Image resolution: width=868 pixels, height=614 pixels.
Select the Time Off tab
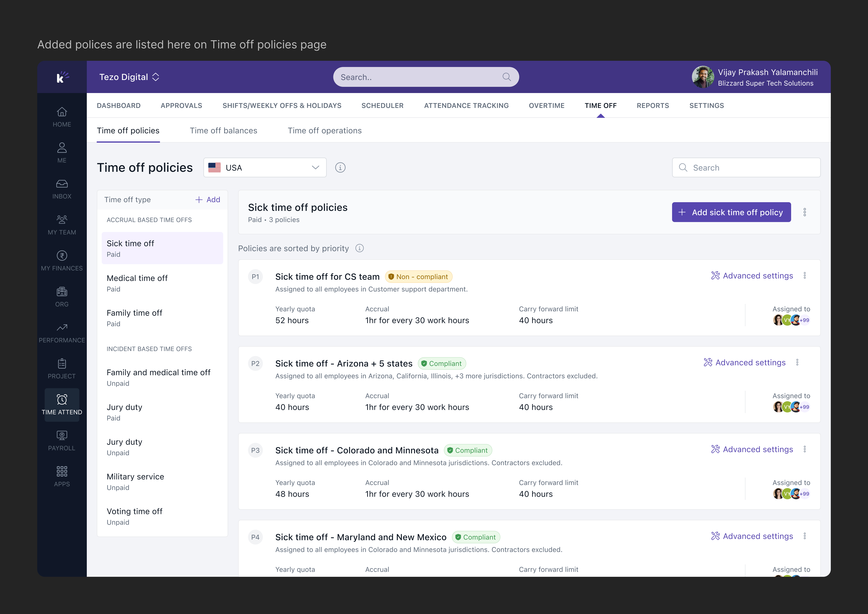[601, 105]
